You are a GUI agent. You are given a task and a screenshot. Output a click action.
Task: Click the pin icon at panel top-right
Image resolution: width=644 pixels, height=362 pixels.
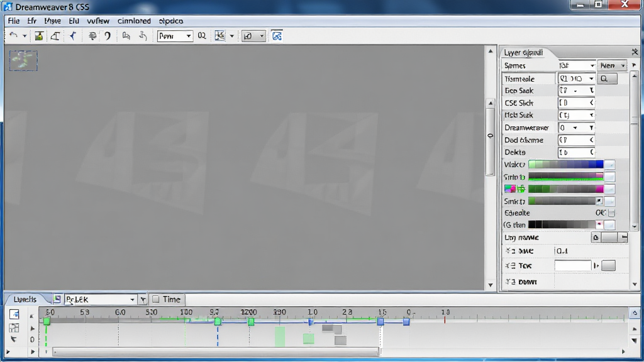pyautogui.click(x=635, y=52)
